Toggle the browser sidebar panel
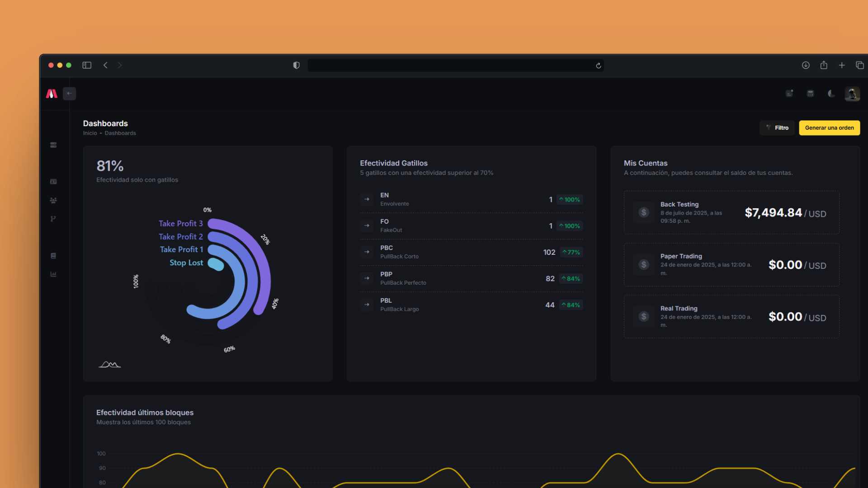The image size is (868, 488). click(x=87, y=65)
